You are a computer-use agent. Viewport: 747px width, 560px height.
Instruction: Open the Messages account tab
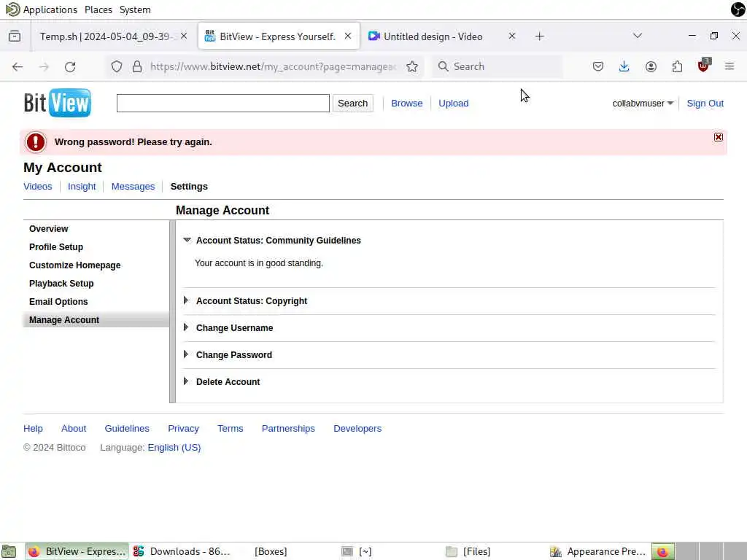[x=133, y=187]
